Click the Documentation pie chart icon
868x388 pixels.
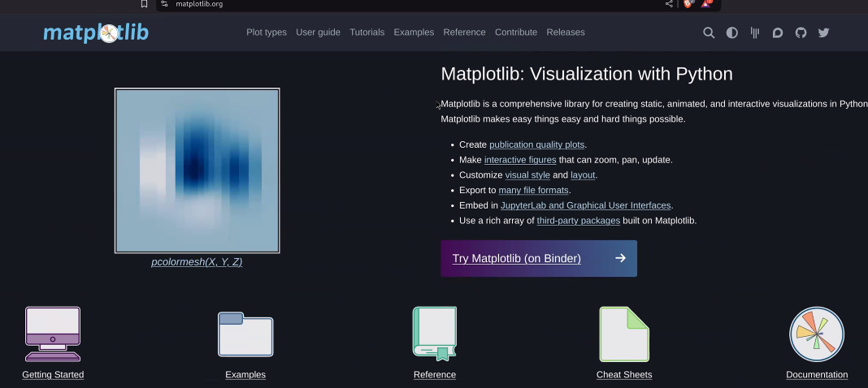(x=817, y=334)
